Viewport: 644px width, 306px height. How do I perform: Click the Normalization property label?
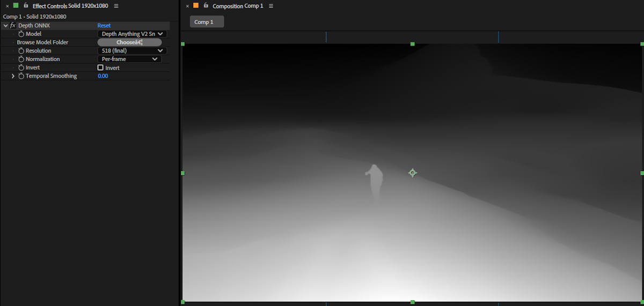click(43, 59)
